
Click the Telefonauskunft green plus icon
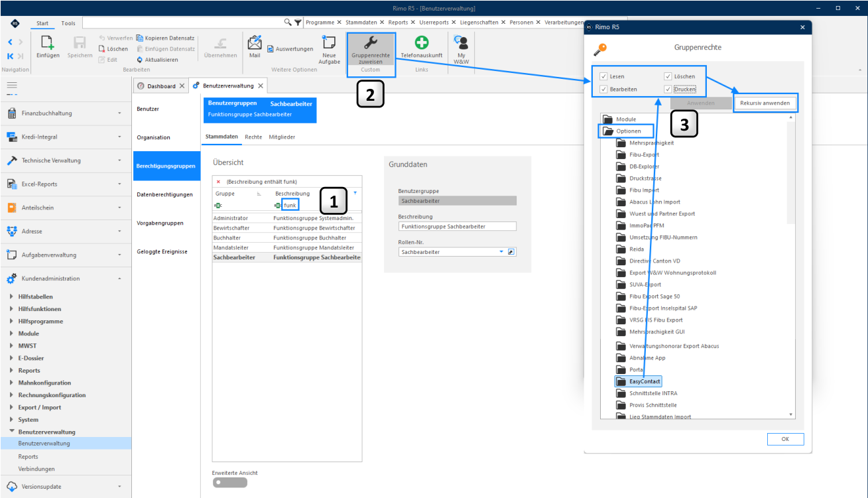422,42
